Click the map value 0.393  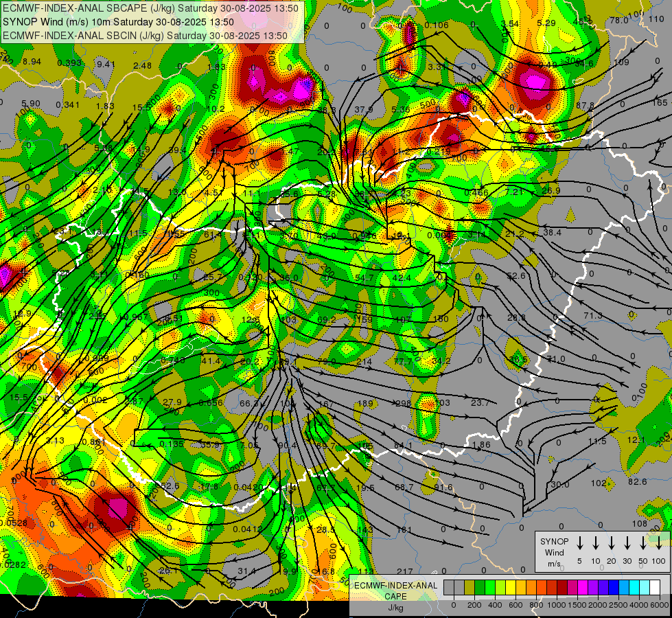tap(69, 63)
